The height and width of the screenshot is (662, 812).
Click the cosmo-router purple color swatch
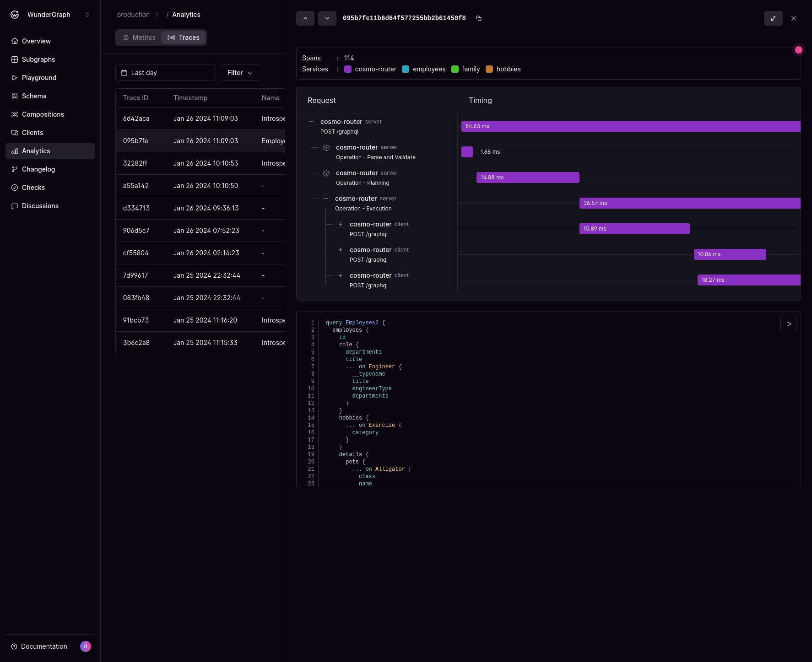348,69
